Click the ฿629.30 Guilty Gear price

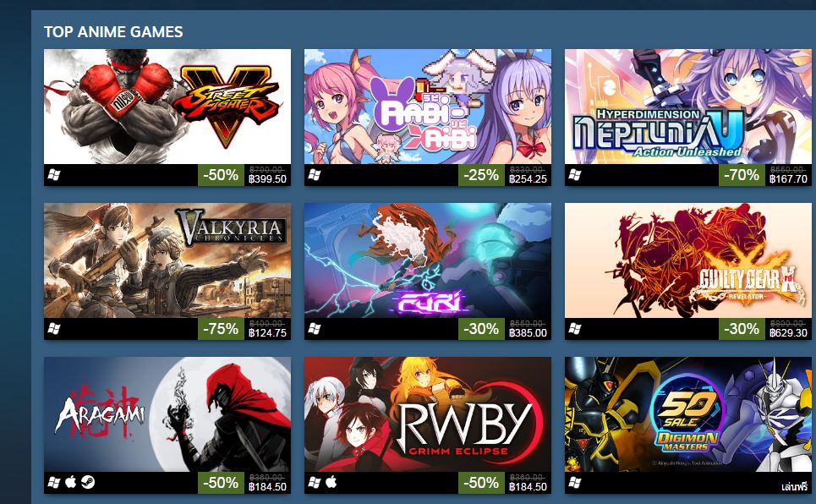click(788, 333)
